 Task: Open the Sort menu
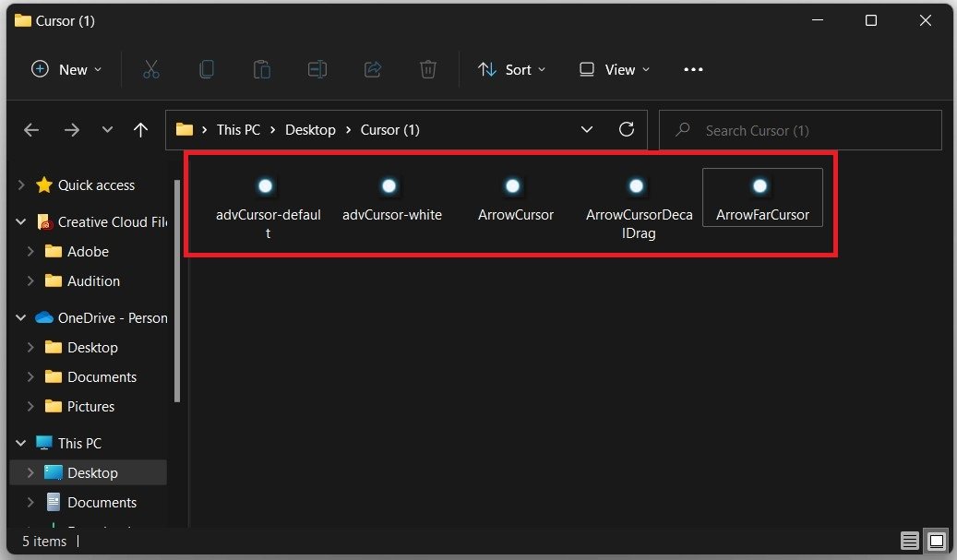[512, 68]
